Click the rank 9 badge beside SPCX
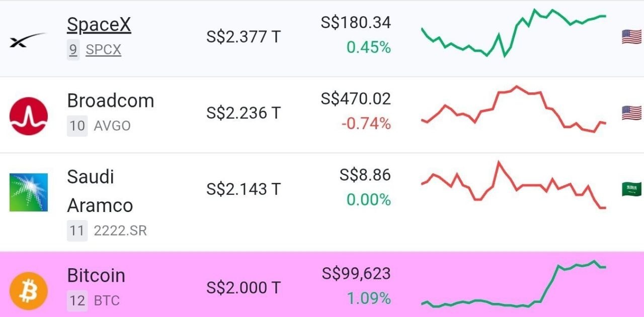Screen dimensions: 644x317 click(73, 50)
